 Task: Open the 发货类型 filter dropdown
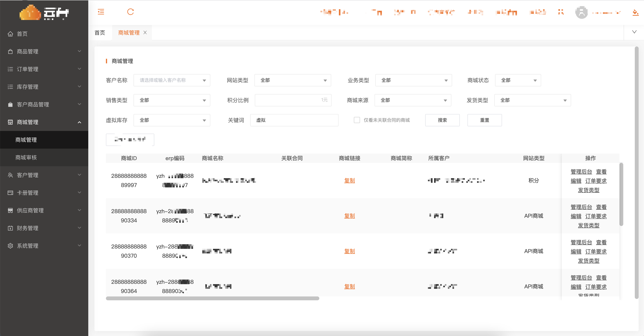tap(533, 100)
